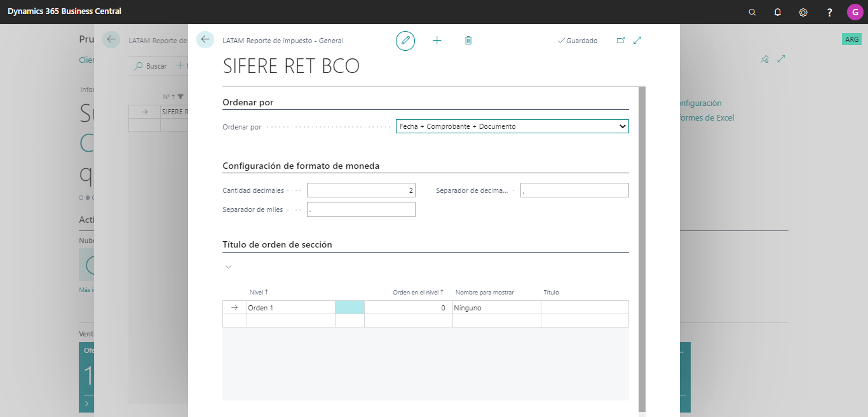Click the onfiguración link in background
The image size is (868, 417).
pyautogui.click(x=700, y=103)
